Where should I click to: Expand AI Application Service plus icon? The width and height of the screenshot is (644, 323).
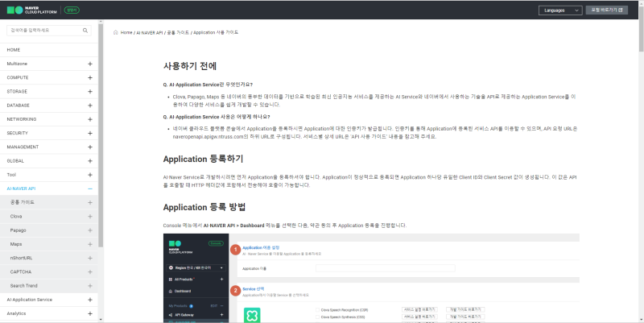[90, 300]
